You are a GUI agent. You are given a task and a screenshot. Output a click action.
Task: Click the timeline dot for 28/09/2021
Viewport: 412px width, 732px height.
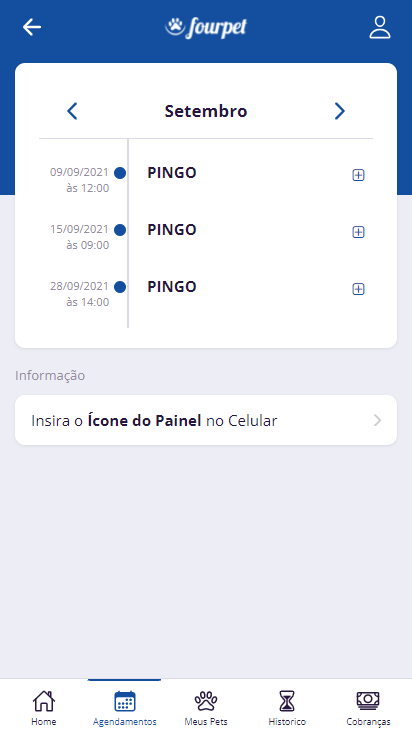[120, 287]
